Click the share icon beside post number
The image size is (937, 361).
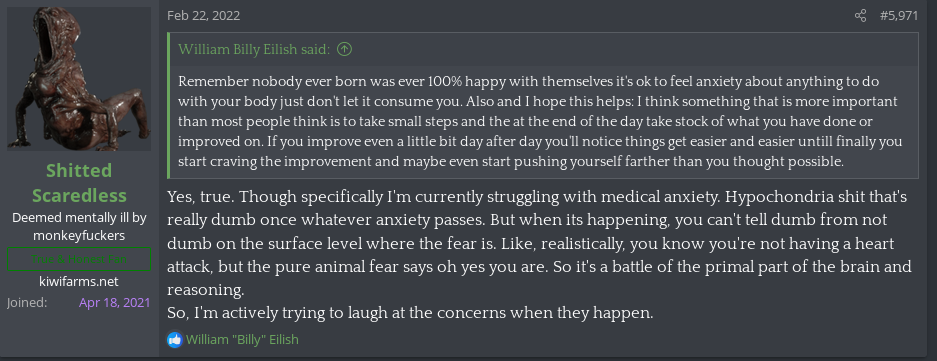pyautogui.click(x=860, y=16)
